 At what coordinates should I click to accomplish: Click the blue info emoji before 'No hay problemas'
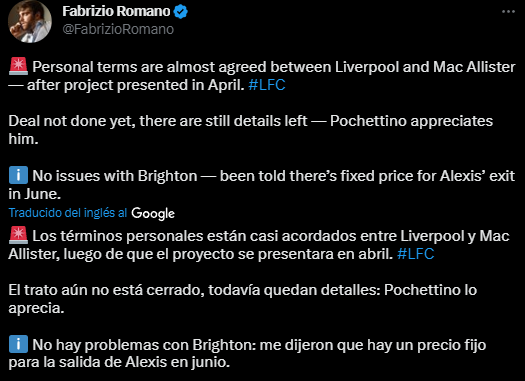(18, 344)
